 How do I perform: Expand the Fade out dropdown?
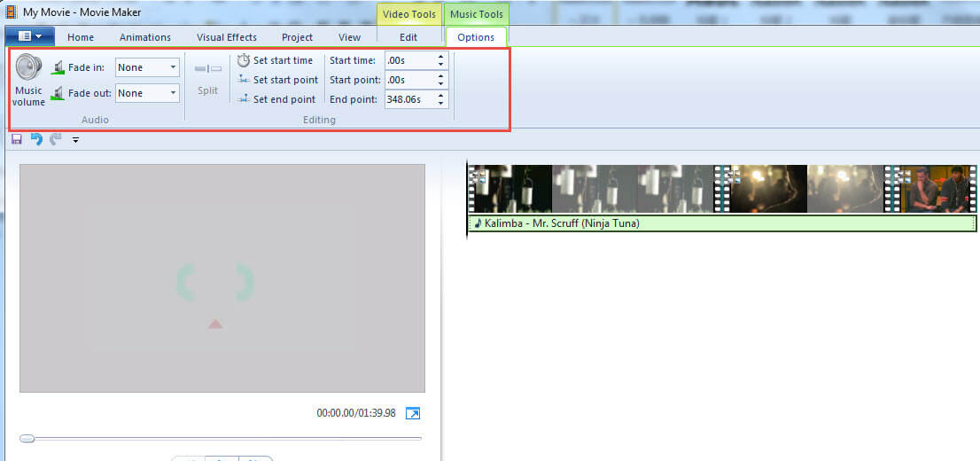(173, 93)
